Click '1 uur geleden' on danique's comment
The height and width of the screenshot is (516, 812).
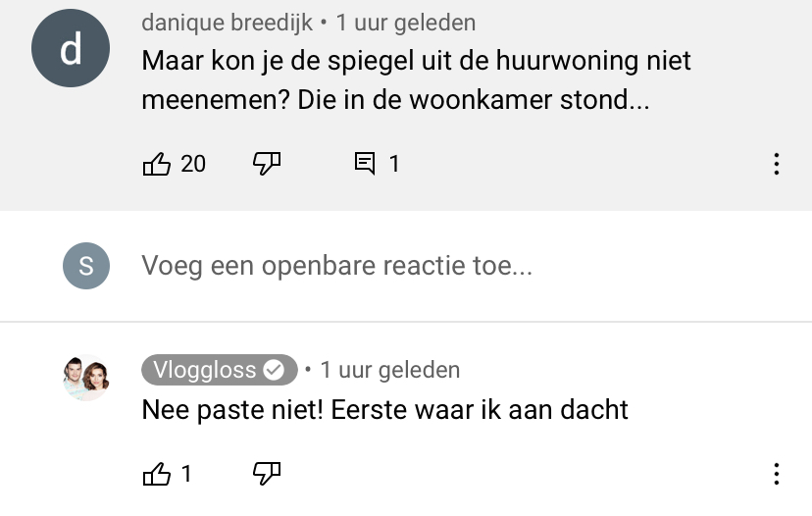[406, 22]
